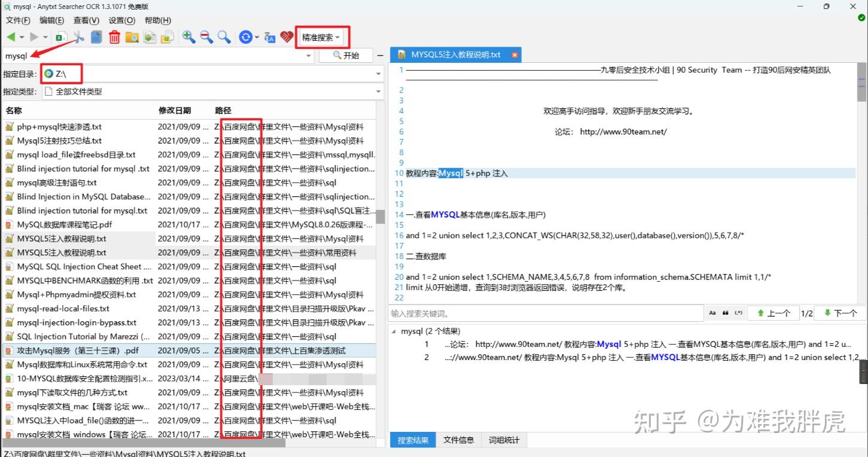Toggle regex search with the (.*) button
The image size is (868, 457).
(x=738, y=313)
